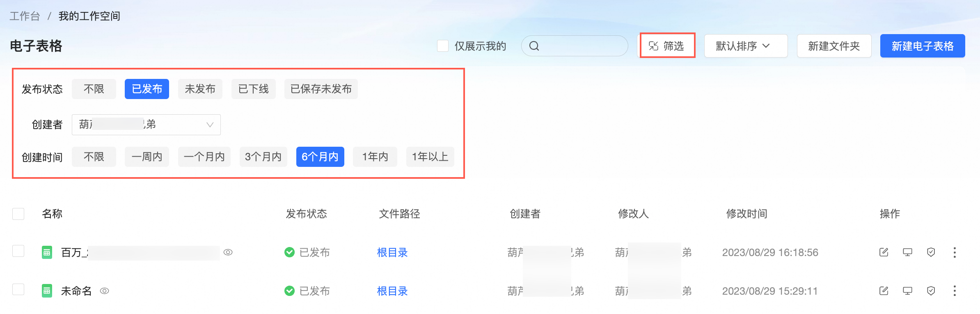Select the 未发布 status filter
The image size is (980, 314).
pos(200,89)
